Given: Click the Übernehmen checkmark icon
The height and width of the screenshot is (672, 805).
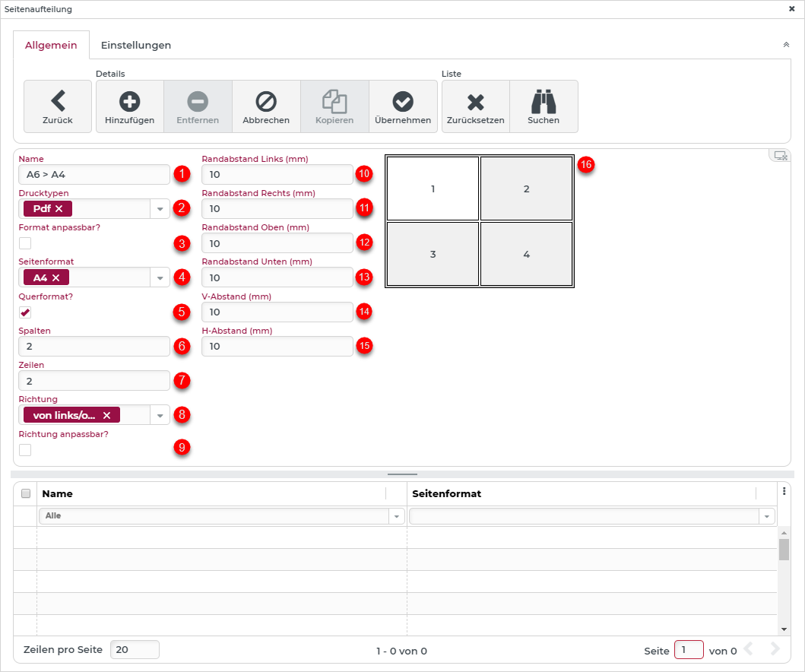Looking at the screenshot, I should coord(403,100).
